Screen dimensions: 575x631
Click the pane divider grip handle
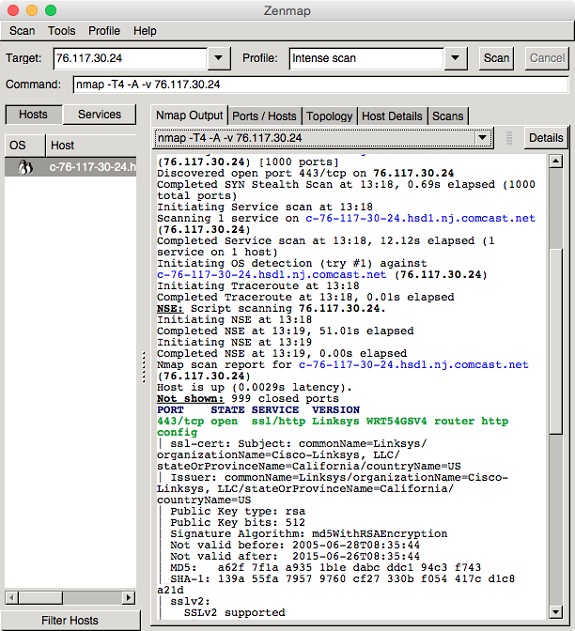coord(144,367)
